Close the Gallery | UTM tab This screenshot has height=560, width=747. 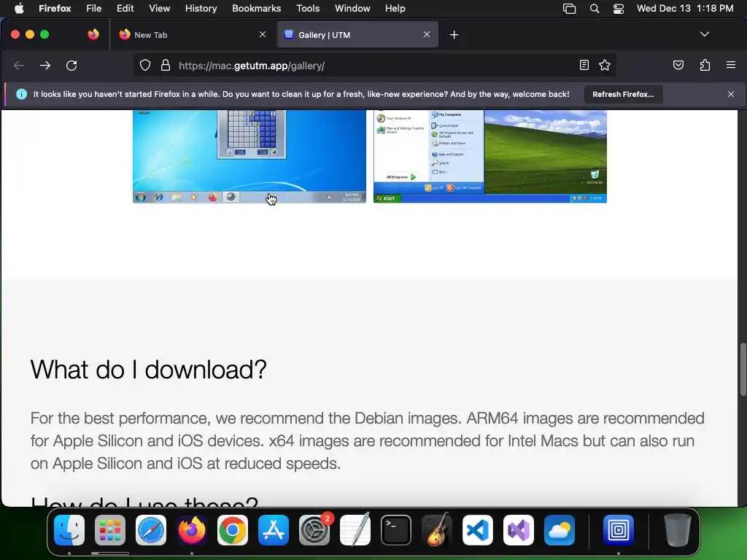(426, 34)
